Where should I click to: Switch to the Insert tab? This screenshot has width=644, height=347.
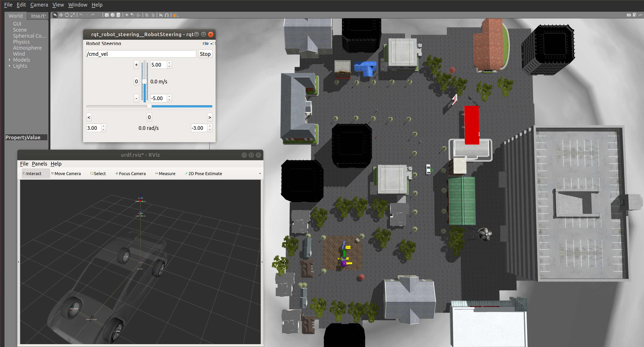point(38,16)
